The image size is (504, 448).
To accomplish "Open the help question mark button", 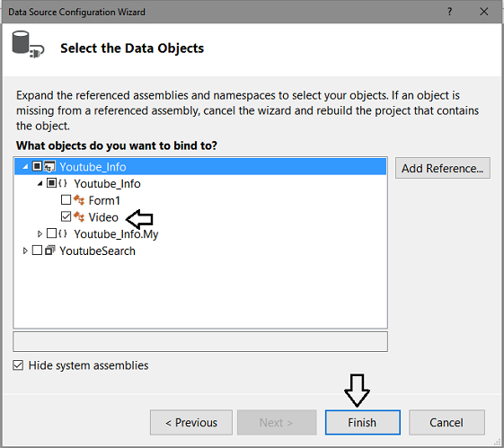I will pos(449,12).
